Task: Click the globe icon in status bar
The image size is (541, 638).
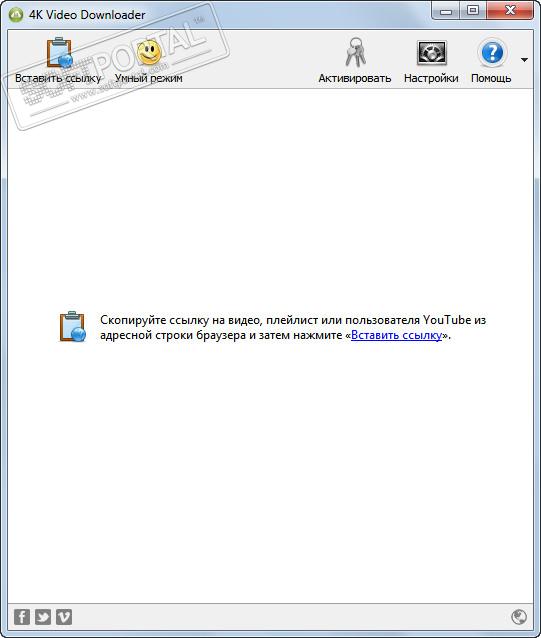Action: [519, 617]
